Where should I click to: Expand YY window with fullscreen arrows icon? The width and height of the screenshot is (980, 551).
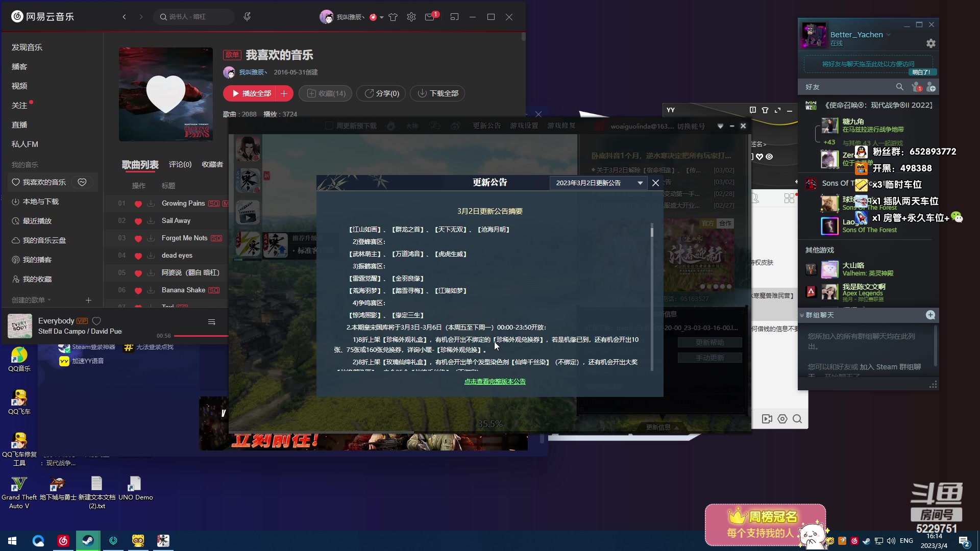(x=777, y=110)
